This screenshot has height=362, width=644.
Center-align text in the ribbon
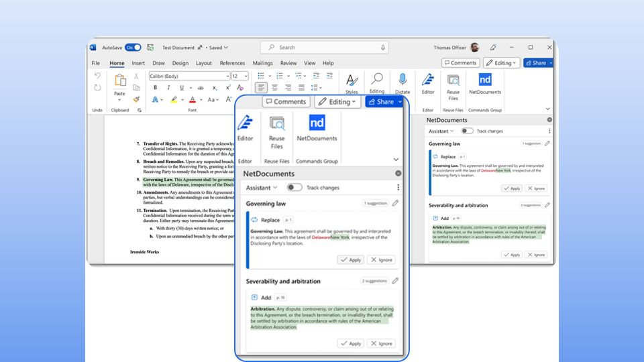tap(275, 87)
